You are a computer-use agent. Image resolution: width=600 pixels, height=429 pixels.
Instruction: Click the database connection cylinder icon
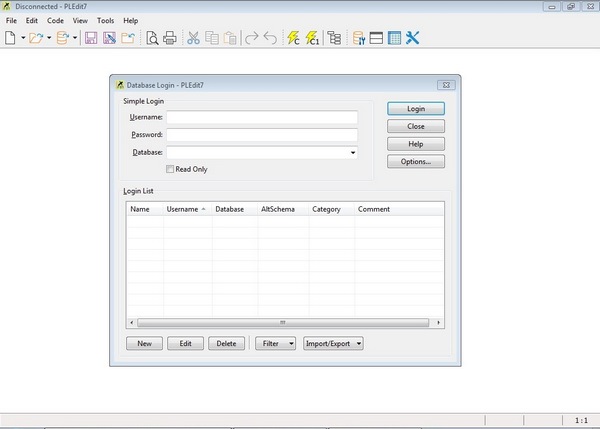click(x=359, y=38)
